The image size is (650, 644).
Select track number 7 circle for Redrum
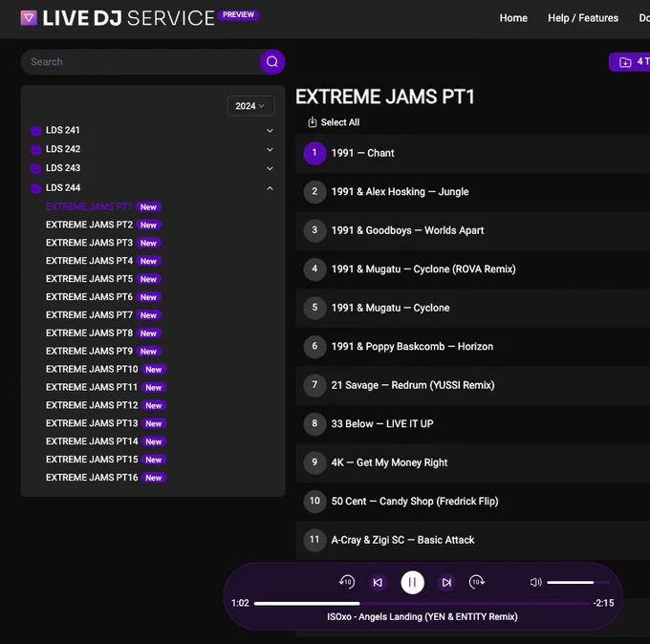(x=314, y=385)
